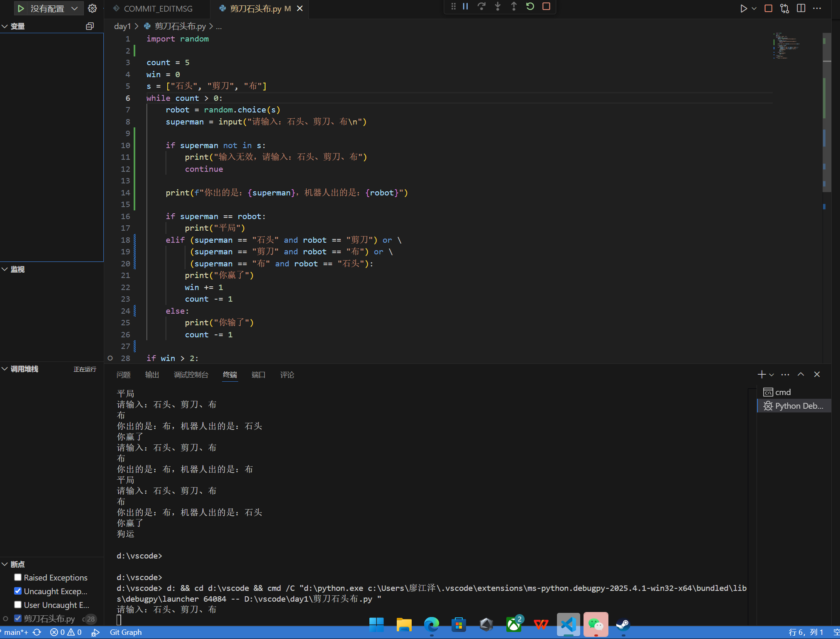Click Git Graph in the status bar
Image resolution: width=840 pixels, height=639 pixels.
125,632
